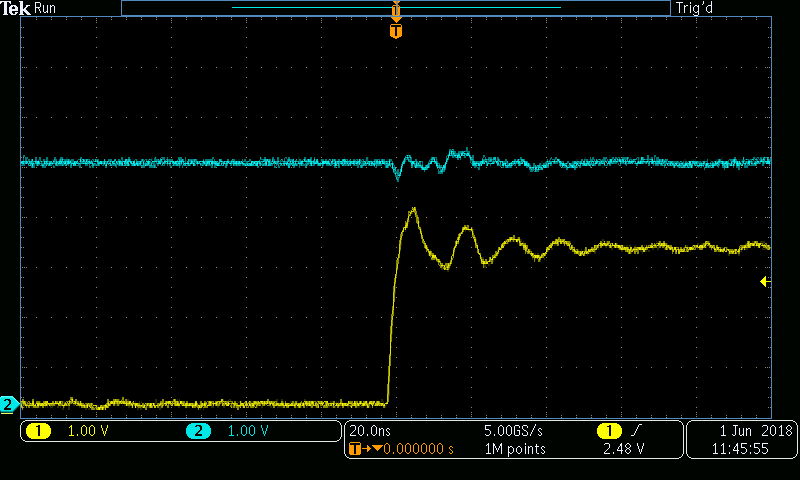Click the waveform record overview bar at top

[395, 8]
